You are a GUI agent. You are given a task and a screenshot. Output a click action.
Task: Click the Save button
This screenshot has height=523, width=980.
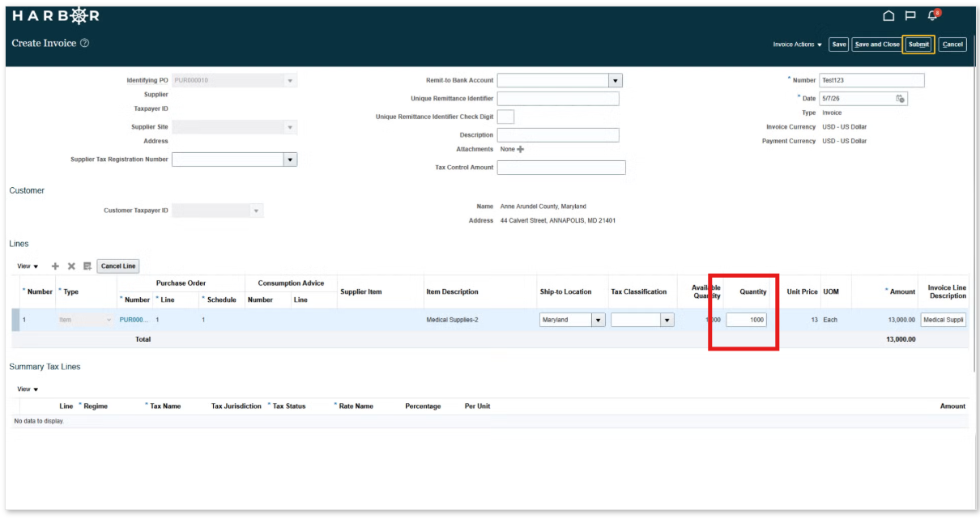(838, 45)
